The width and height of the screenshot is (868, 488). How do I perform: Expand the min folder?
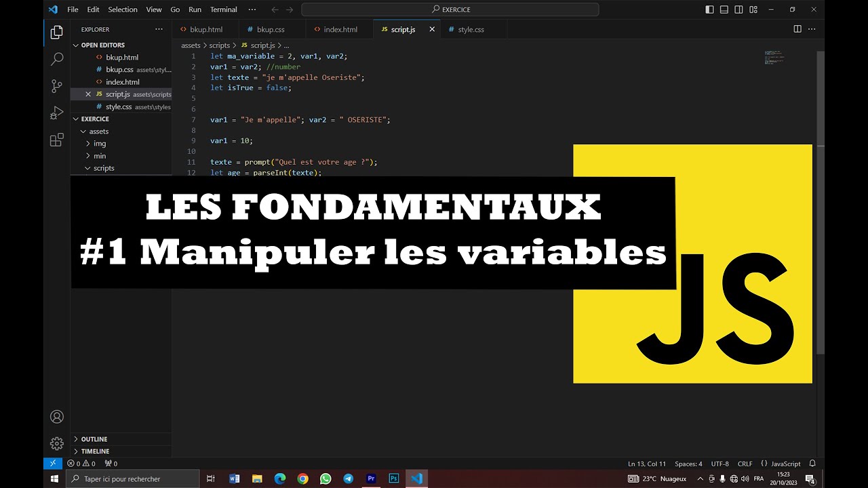point(121,155)
